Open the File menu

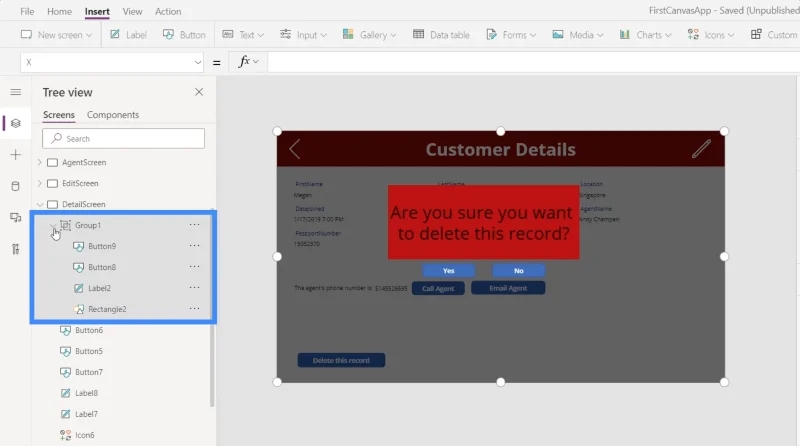pos(27,11)
